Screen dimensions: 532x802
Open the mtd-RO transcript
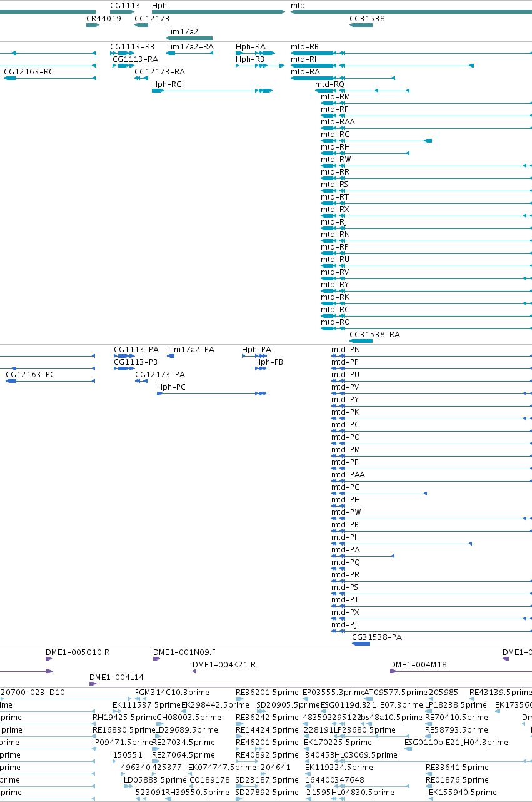[x=335, y=322]
